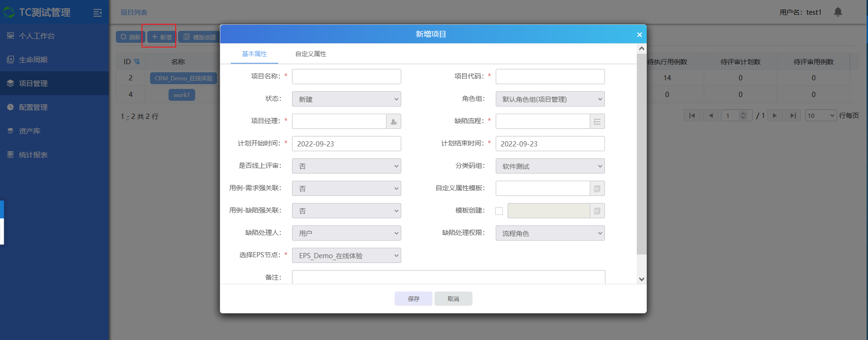Click the user picker icon for 项目经理
Viewport: 868px width, 340px height.
(394, 122)
